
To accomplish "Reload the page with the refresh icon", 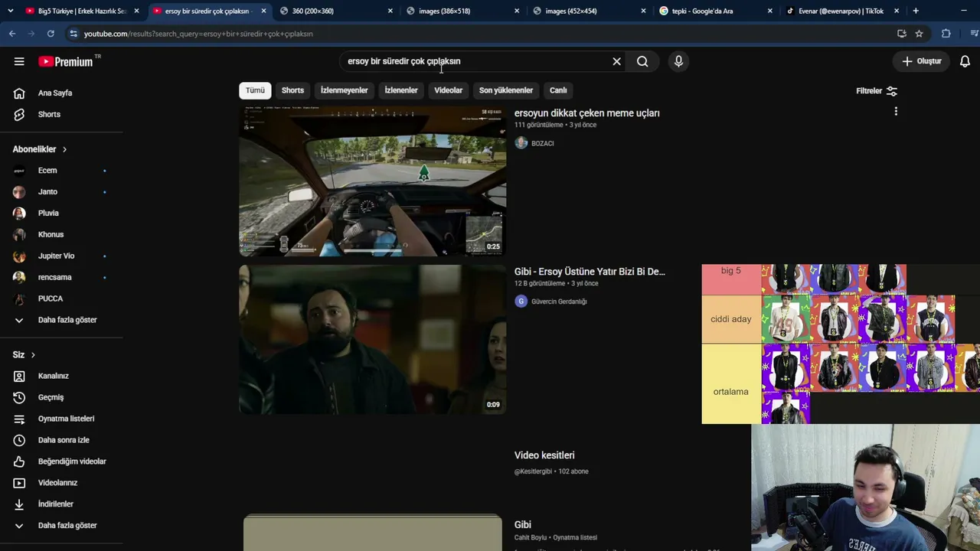I will tap(51, 34).
